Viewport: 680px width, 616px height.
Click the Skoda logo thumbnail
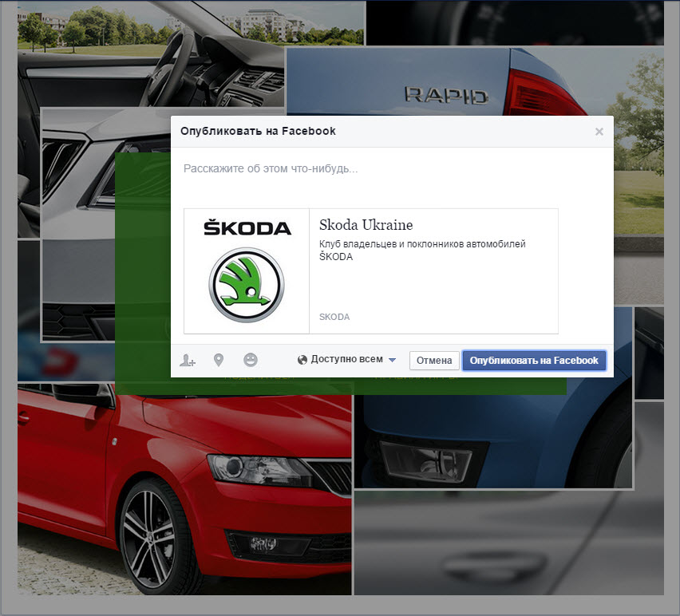point(247,271)
